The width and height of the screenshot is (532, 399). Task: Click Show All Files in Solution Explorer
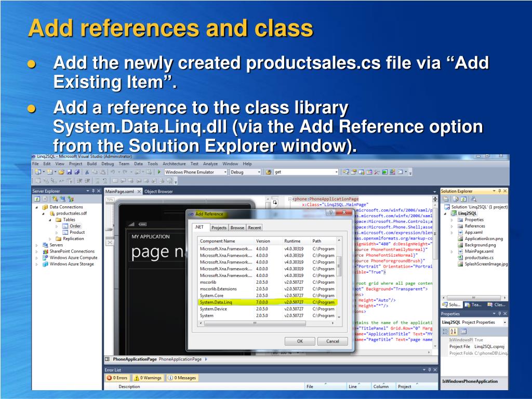click(456, 199)
